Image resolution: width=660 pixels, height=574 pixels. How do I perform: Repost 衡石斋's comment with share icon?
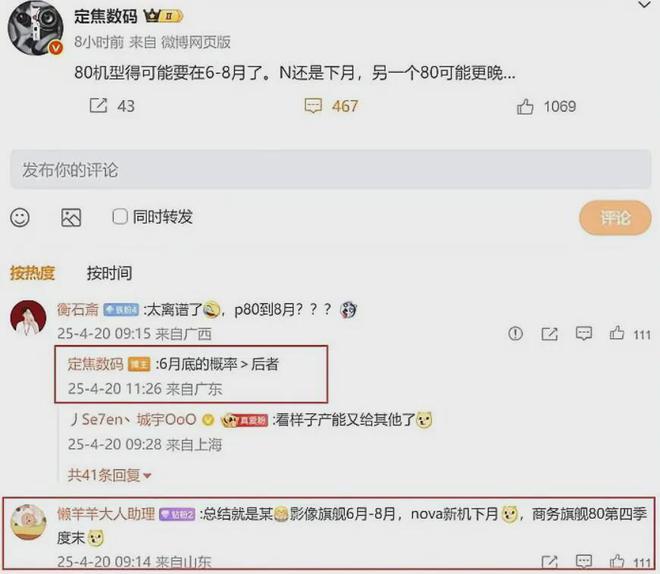549,334
